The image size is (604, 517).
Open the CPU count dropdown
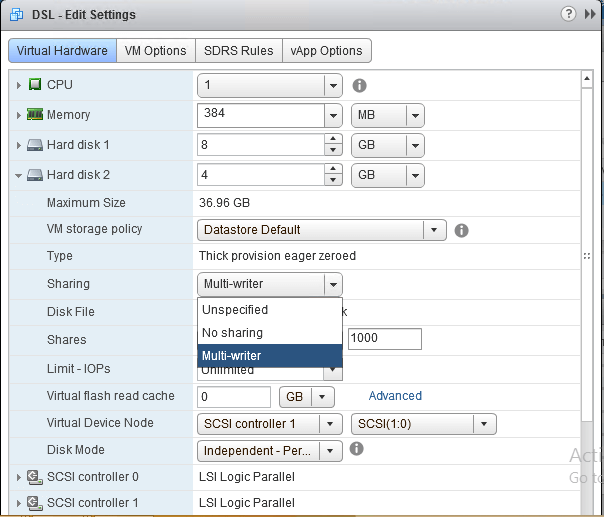pos(333,85)
